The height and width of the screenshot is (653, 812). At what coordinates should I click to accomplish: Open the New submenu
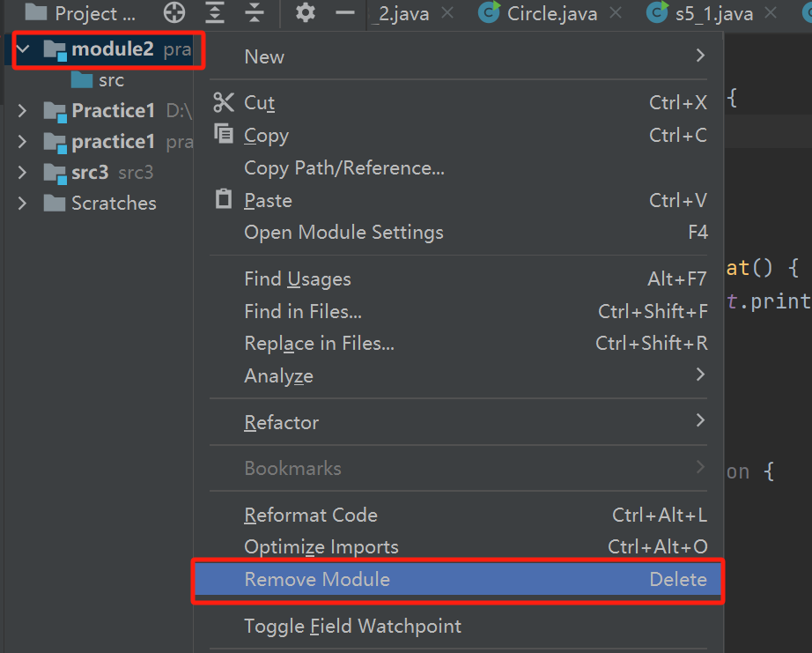(264, 56)
